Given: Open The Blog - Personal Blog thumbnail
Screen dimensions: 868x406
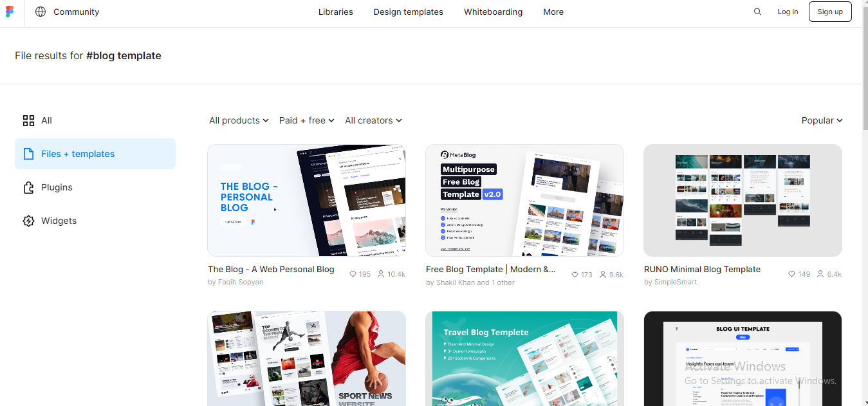Looking at the screenshot, I should click(x=306, y=201).
